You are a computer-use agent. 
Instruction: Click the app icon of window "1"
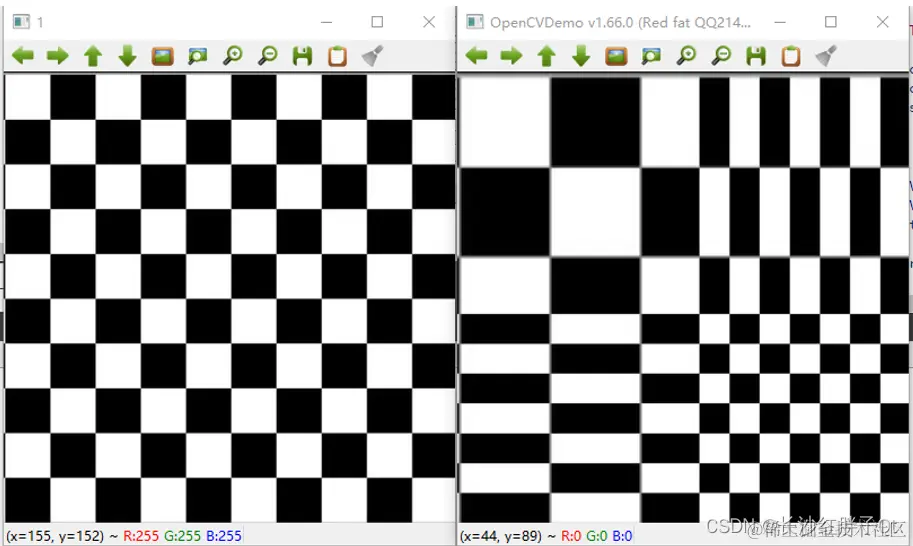pos(22,22)
